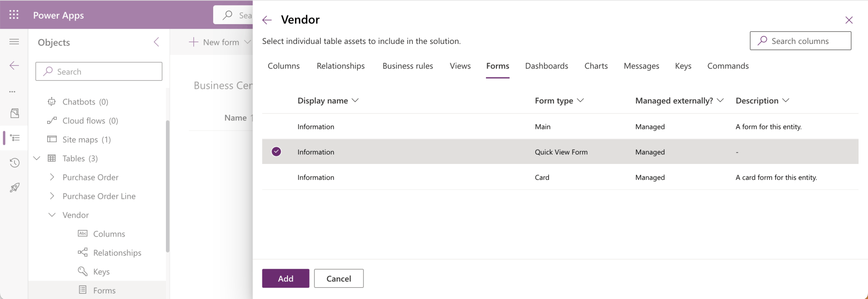
Task: Collapse the Objects pane with chevron
Action: click(156, 42)
